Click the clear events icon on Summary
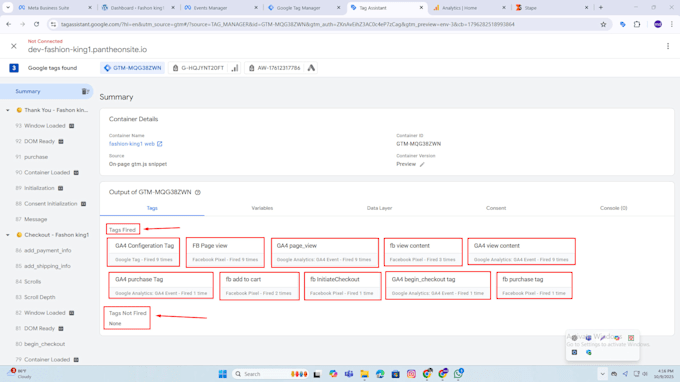680x382 pixels. point(85,91)
